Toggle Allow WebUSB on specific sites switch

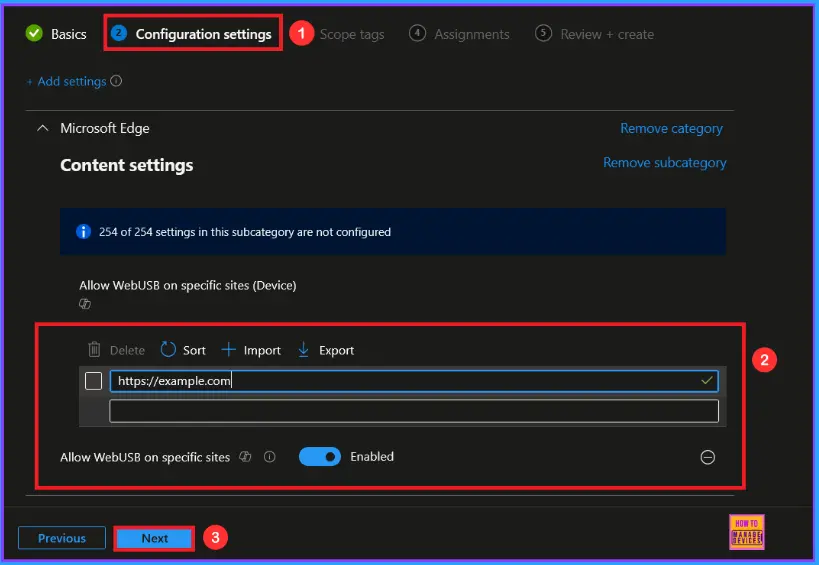[320, 457]
